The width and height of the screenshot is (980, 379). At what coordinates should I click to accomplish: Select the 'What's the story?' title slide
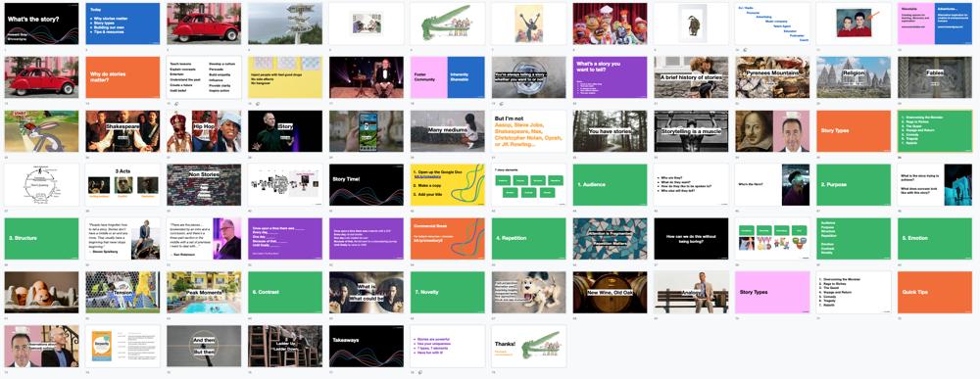click(x=42, y=24)
